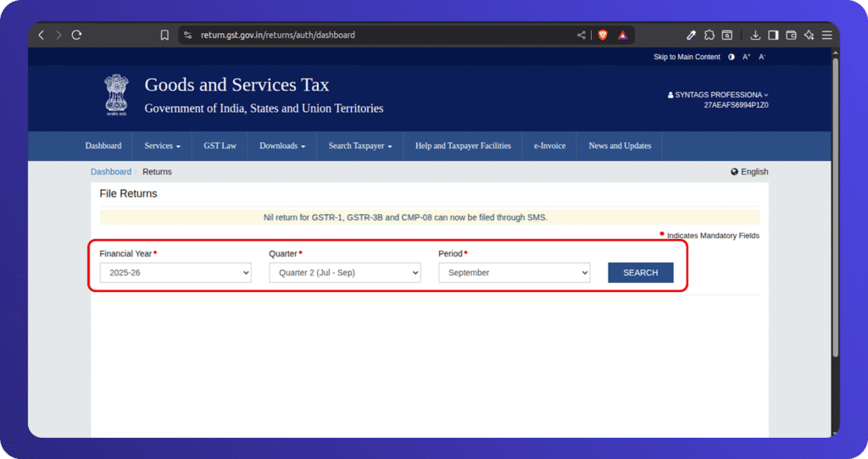Click the page vertical scrollbar

[835, 207]
